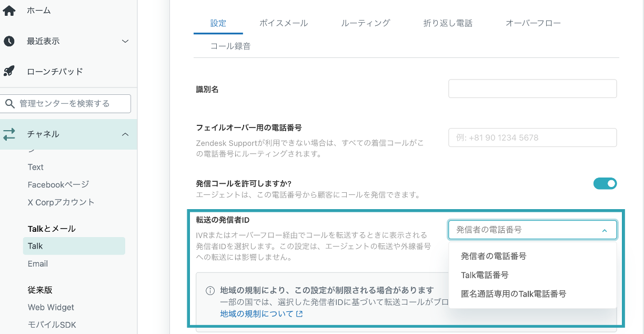Click the search magnifier icon
Screen dimensions: 644x334
point(9,104)
